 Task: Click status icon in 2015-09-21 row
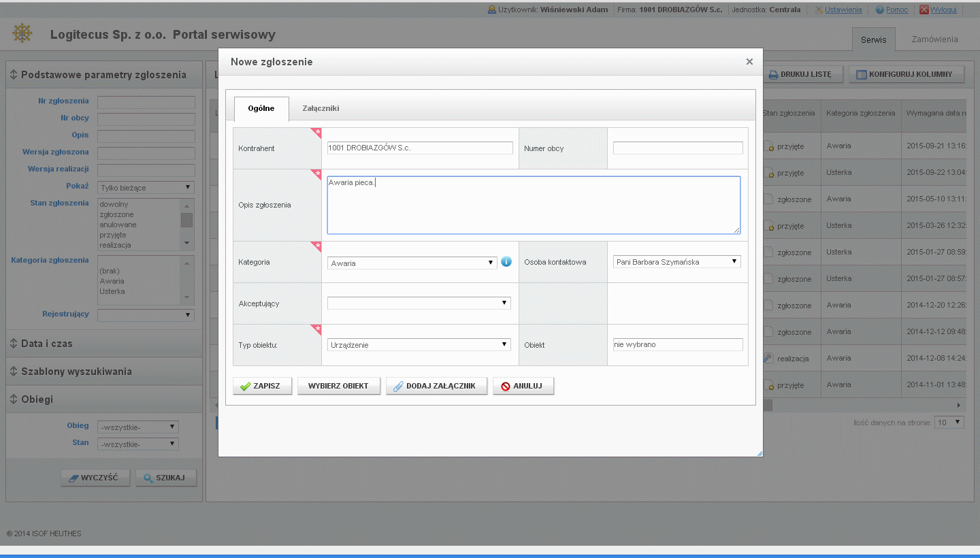click(x=768, y=146)
